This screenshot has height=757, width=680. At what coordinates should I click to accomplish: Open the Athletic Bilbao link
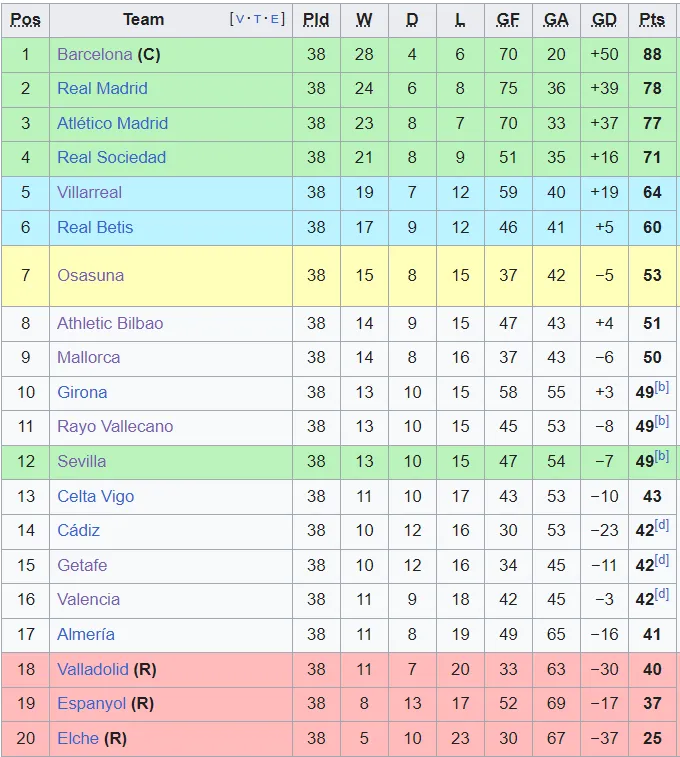110,323
